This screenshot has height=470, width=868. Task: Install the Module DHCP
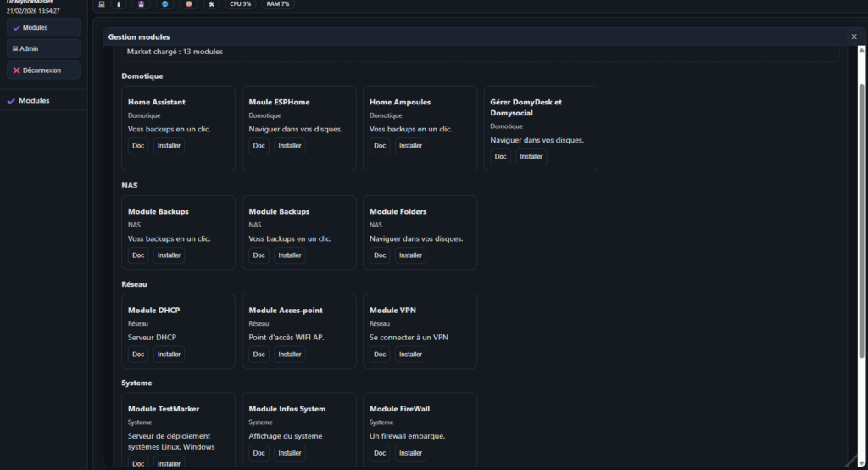169,355
